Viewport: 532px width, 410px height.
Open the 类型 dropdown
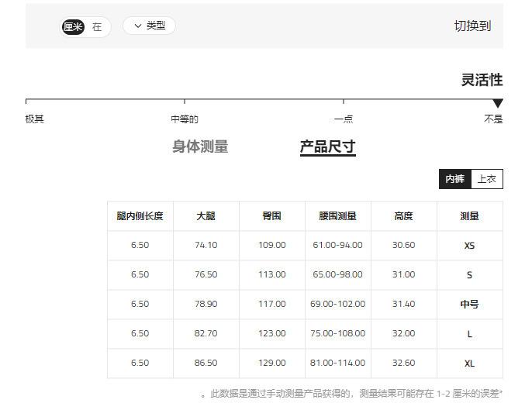[150, 26]
